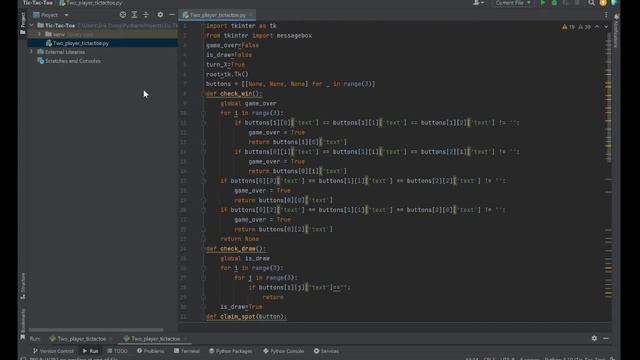Open the Current File run configuration dropdown
The width and height of the screenshot is (640, 360).
click(x=513, y=3)
